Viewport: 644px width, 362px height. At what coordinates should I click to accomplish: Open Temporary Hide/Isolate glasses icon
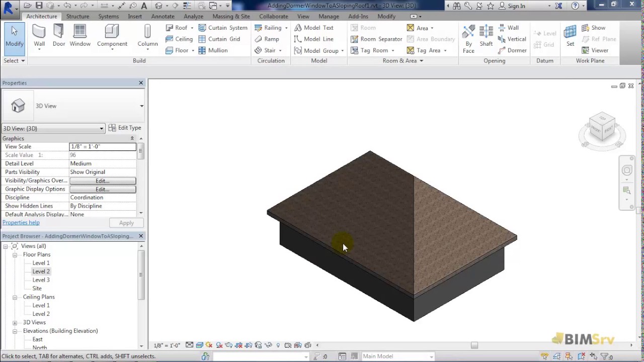tap(268, 345)
